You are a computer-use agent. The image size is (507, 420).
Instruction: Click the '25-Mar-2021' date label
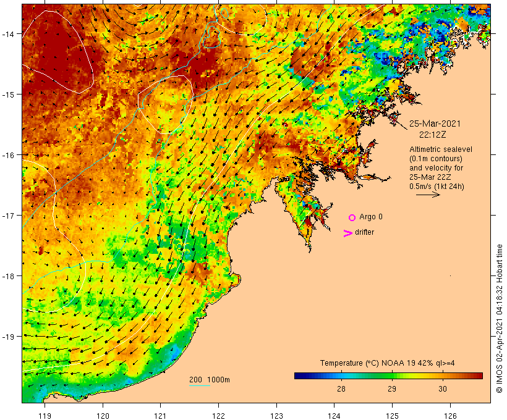(435, 124)
